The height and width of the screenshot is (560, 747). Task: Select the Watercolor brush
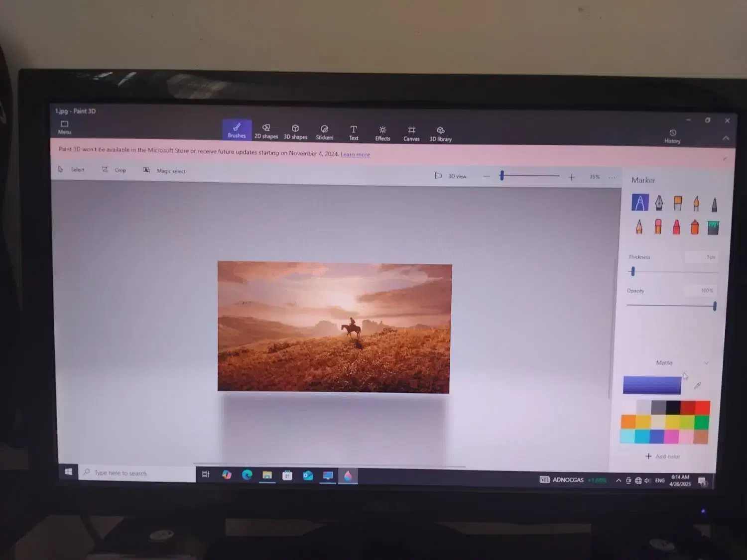[x=696, y=203]
